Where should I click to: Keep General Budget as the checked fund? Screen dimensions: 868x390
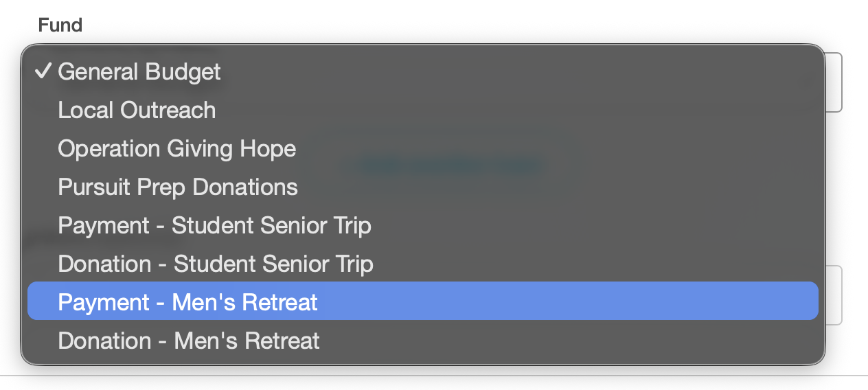pyautogui.click(x=139, y=72)
